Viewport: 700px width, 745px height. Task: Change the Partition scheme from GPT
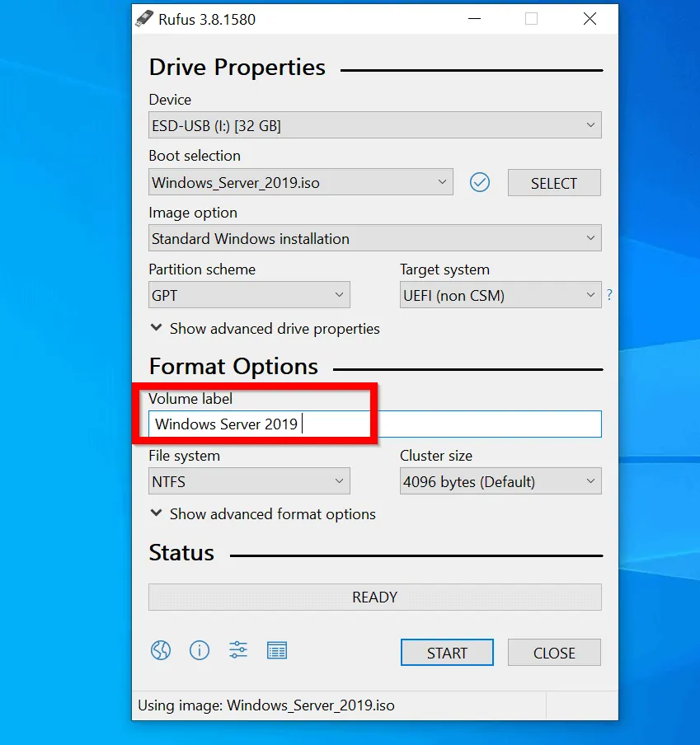pos(249,294)
